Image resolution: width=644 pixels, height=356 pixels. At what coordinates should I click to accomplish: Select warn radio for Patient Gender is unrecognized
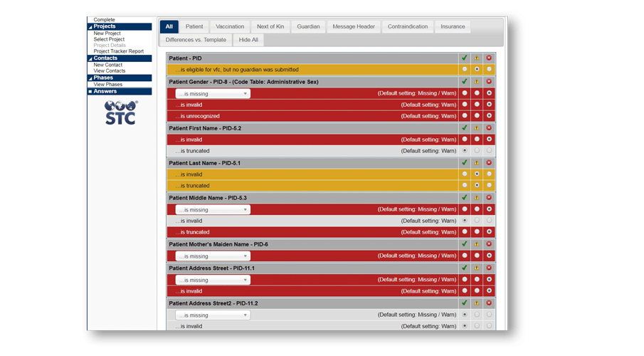pos(477,115)
